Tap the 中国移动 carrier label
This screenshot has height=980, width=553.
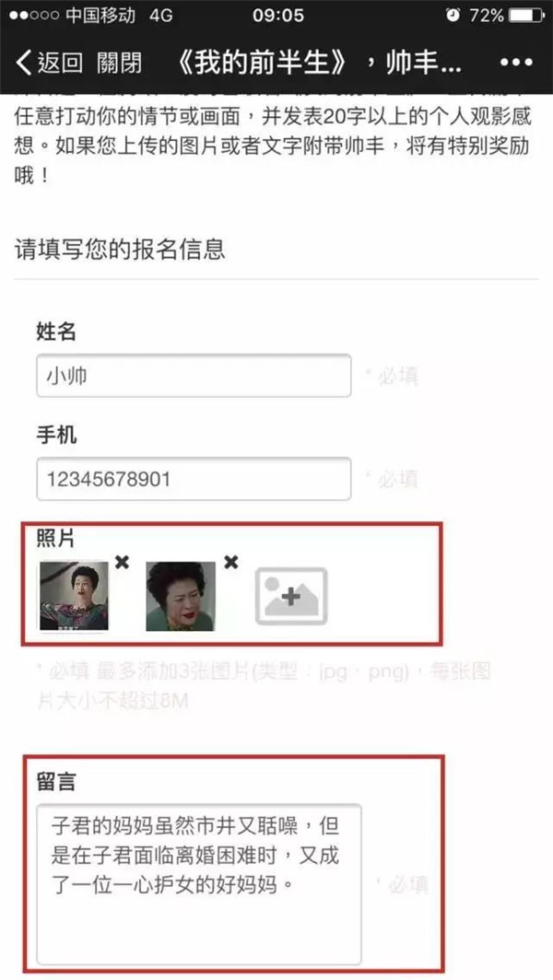[100, 15]
